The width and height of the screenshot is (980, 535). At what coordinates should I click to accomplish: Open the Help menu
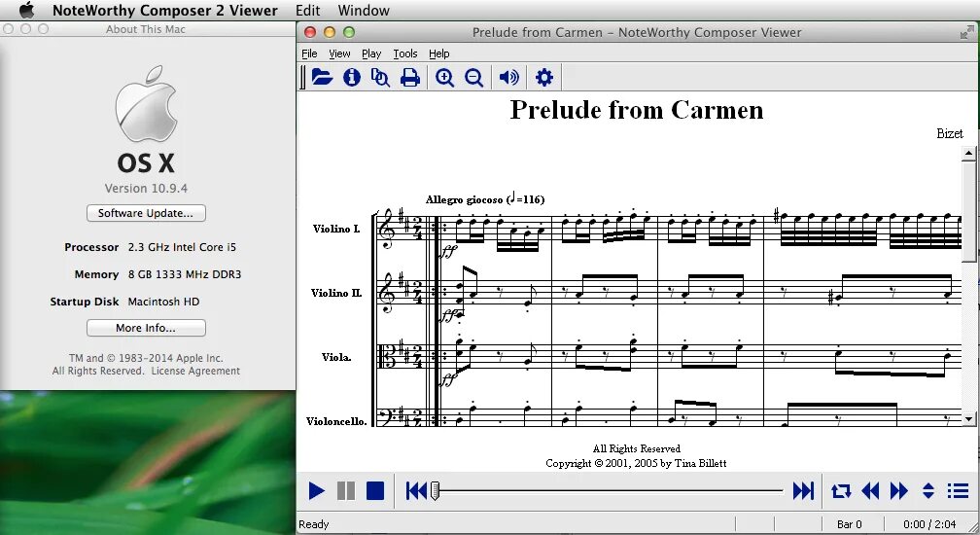click(x=438, y=53)
